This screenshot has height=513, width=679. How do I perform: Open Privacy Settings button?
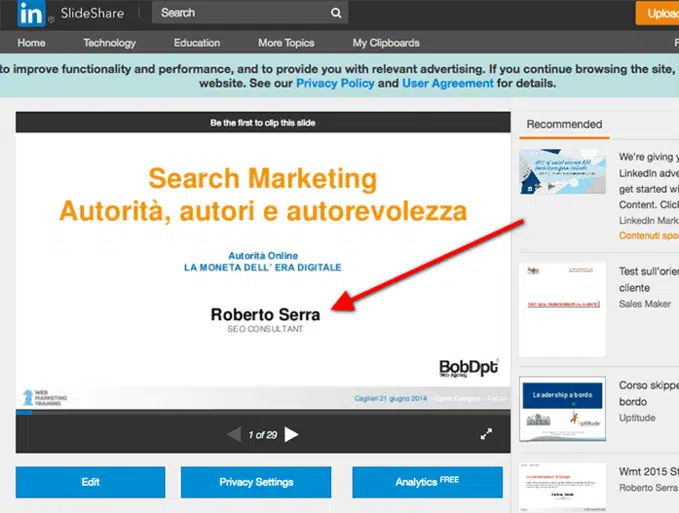(x=256, y=482)
